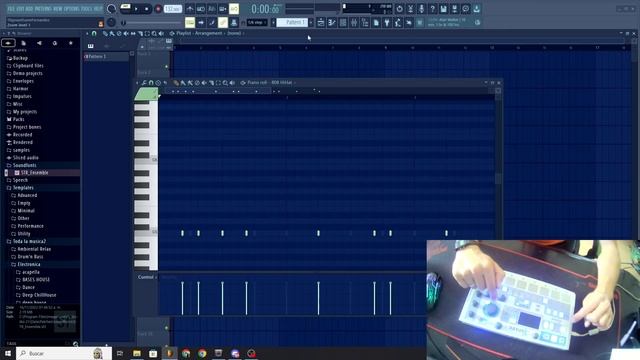Choose the piano roll select tool
This screenshot has height=360, width=640.
[218, 83]
